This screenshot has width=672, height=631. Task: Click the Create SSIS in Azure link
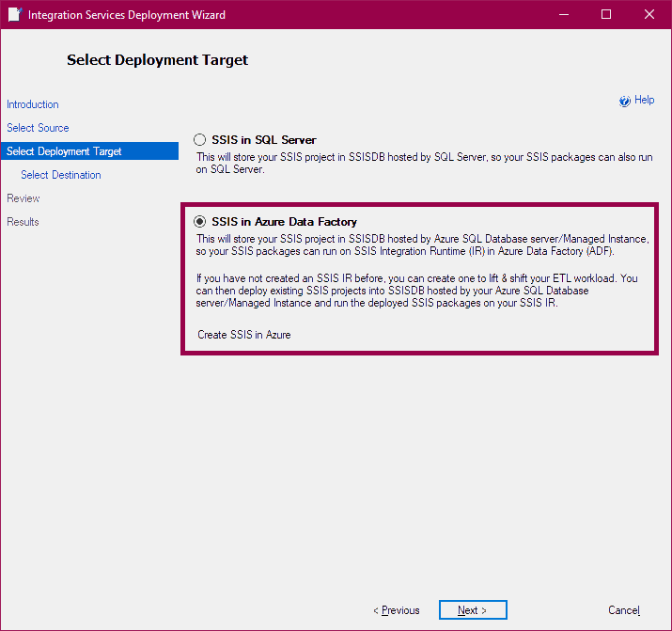[x=244, y=335]
